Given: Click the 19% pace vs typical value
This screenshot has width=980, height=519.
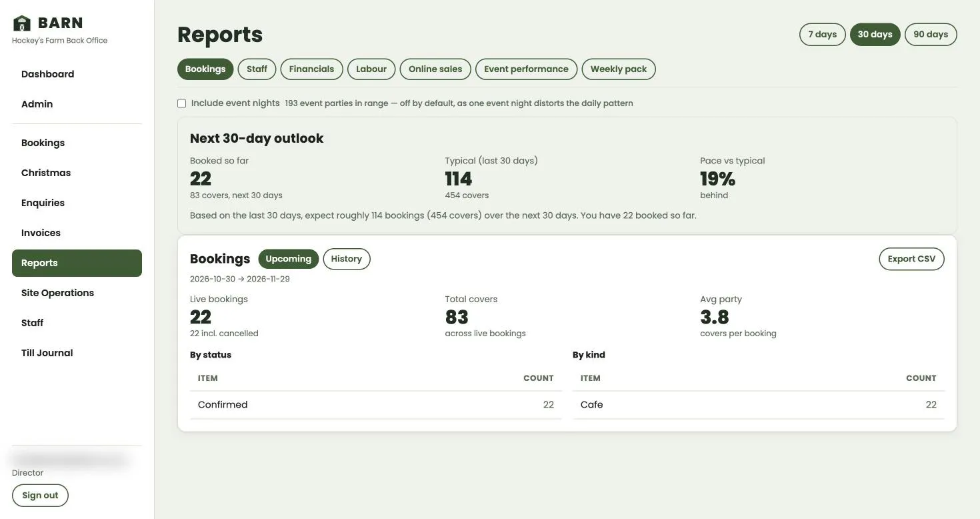Looking at the screenshot, I should pyautogui.click(x=718, y=179).
